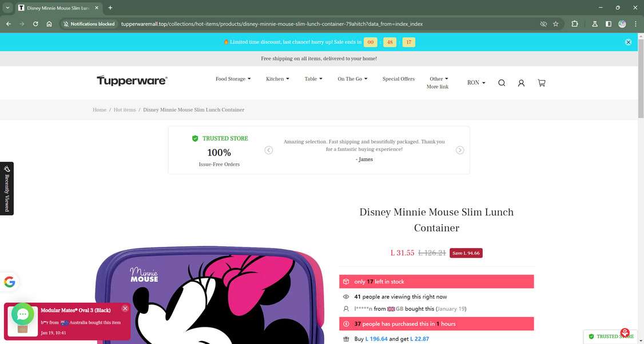Viewport: 644px width, 344px height.
Task: Open the browser side panel icon
Action: 609,24
